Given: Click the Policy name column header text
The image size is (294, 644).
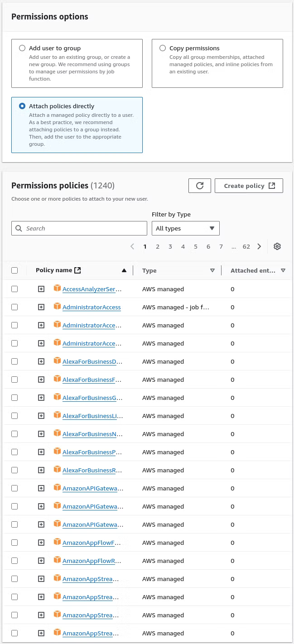Looking at the screenshot, I should pos(54,270).
